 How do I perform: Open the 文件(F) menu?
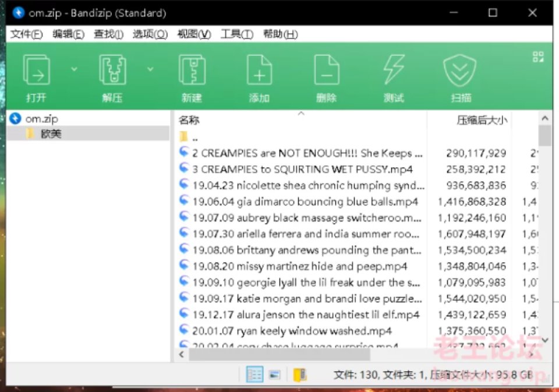[x=26, y=34]
